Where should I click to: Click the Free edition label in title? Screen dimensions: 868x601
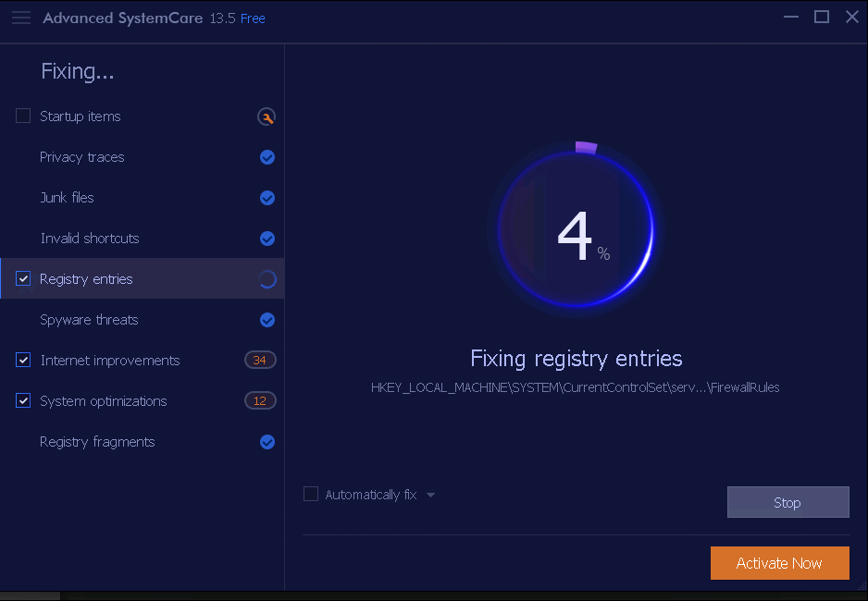(253, 18)
